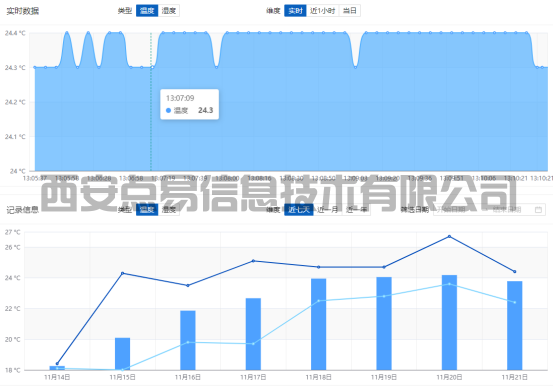Click the 11月20日 peak point on dark line
The height and width of the screenshot is (388, 553).
(449, 236)
